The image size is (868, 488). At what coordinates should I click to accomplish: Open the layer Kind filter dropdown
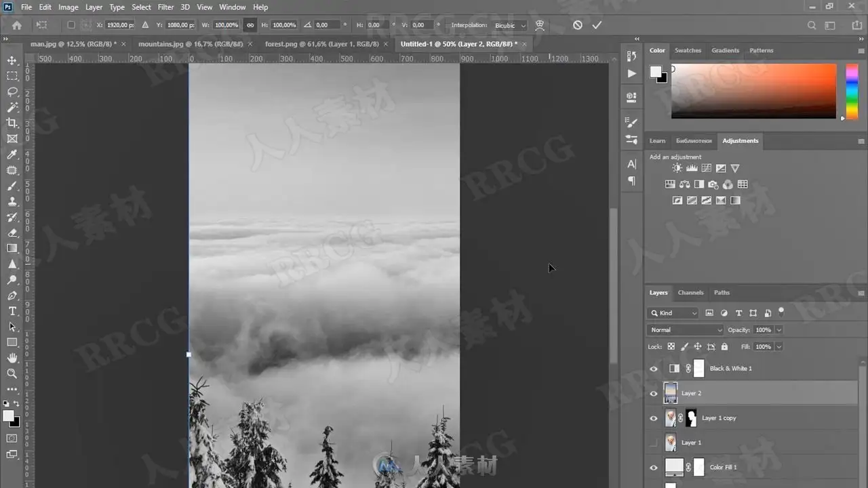coord(673,312)
